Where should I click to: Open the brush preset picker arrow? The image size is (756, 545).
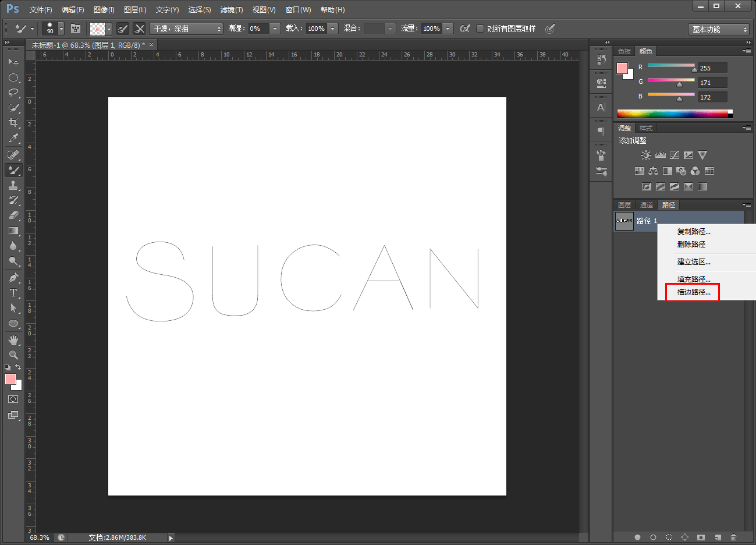tap(61, 29)
